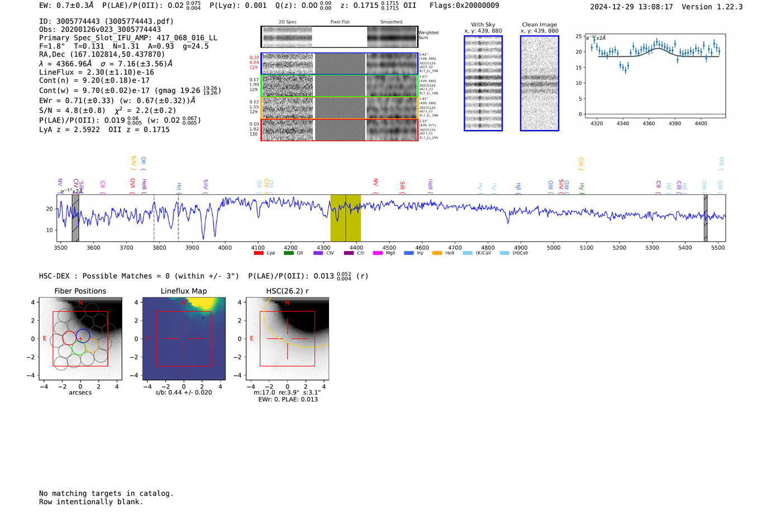The height and width of the screenshot is (532, 782).
Task: Click the MgII magenta legend swatch
Action: pyautogui.click(x=378, y=253)
